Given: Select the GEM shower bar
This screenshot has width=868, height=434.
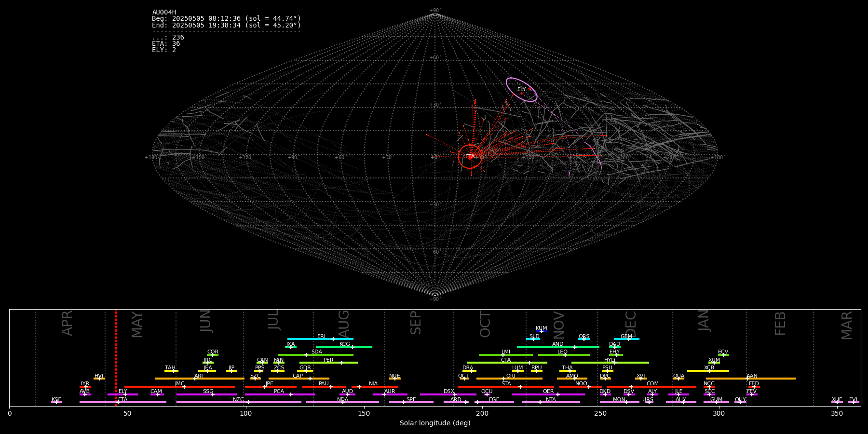Looking at the screenshot, I should (626, 339).
